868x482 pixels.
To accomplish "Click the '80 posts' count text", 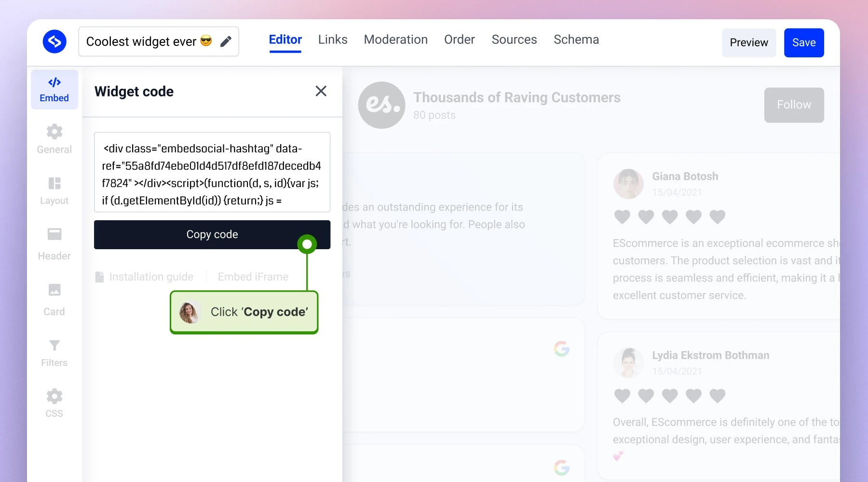I will 434,115.
